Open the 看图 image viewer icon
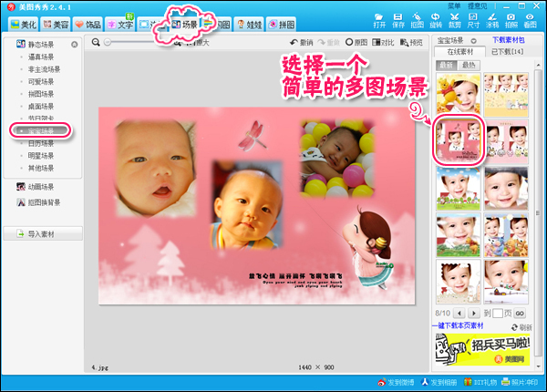 pyautogui.click(x=530, y=21)
